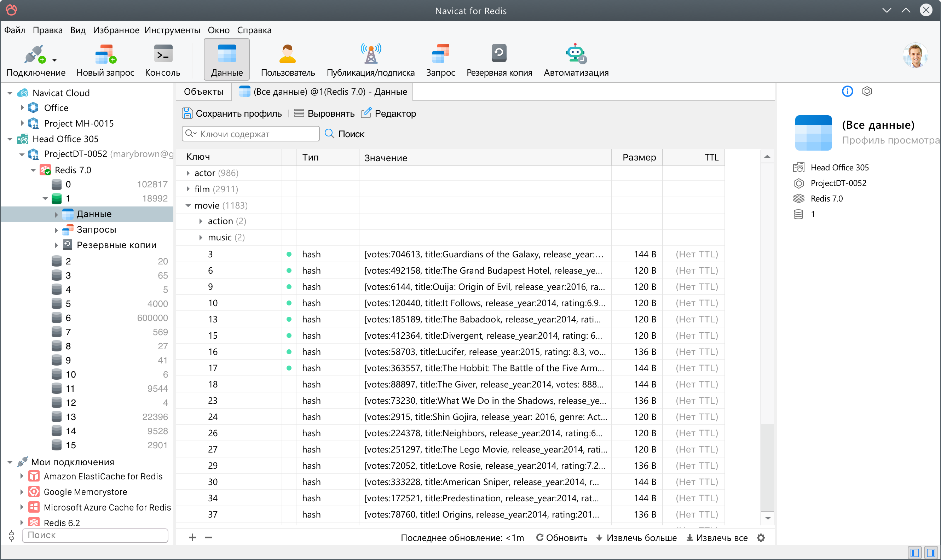Open the Редактор editor button

pos(388,113)
